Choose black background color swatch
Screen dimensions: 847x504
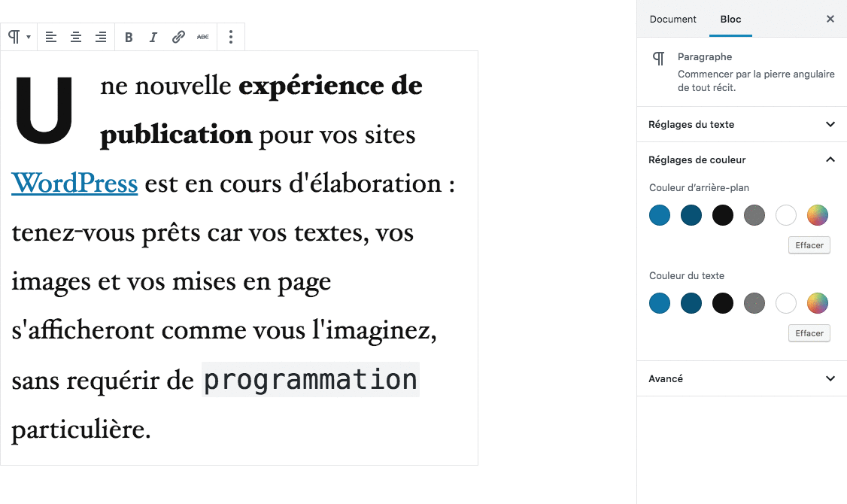[723, 216]
